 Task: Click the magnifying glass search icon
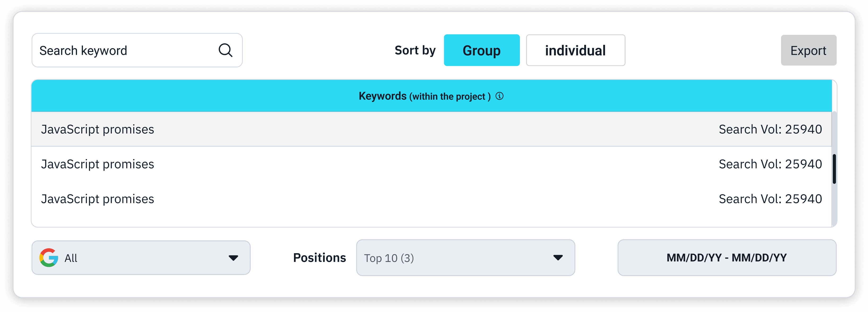coord(225,51)
